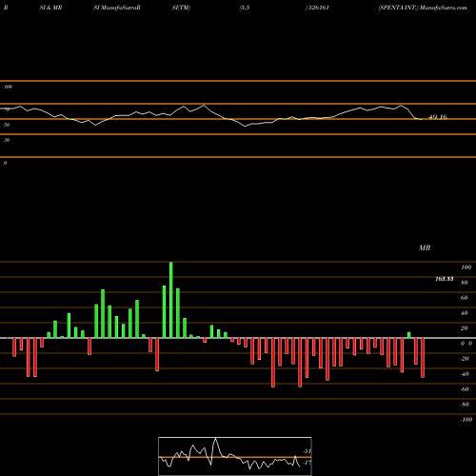Click the SPENTA INT. MunafaSutra.com title text
This screenshot has height=476, width=476.
point(423,8)
